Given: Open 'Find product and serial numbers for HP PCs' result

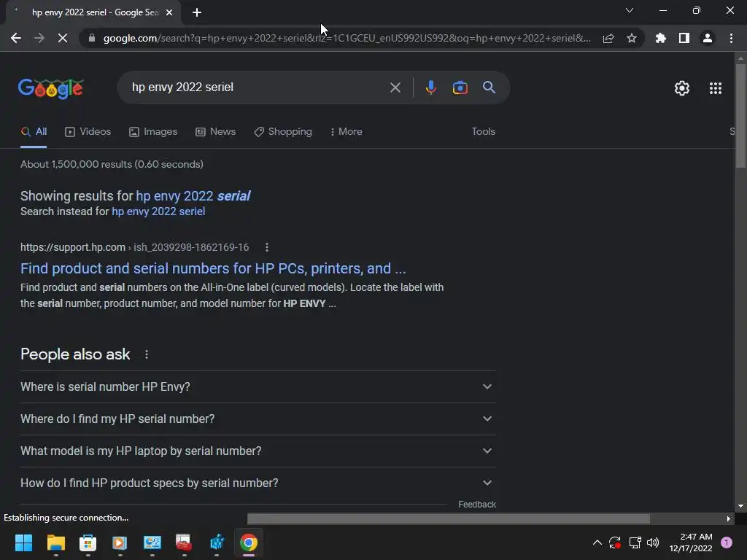Looking at the screenshot, I should [x=213, y=268].
